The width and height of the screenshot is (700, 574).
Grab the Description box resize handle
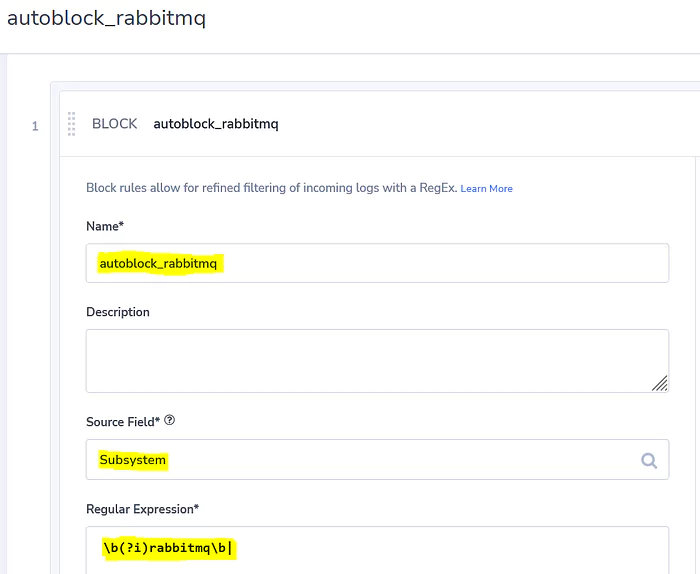coord(659,383)
